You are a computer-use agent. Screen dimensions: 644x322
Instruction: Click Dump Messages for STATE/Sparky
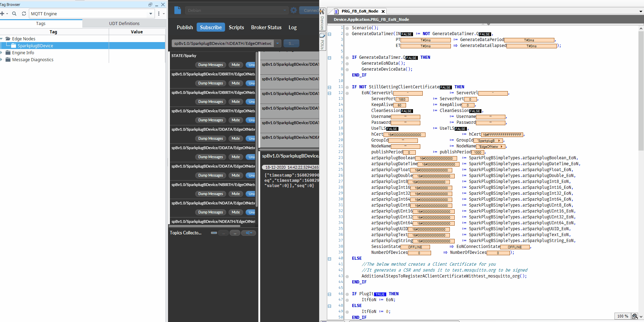210,65
